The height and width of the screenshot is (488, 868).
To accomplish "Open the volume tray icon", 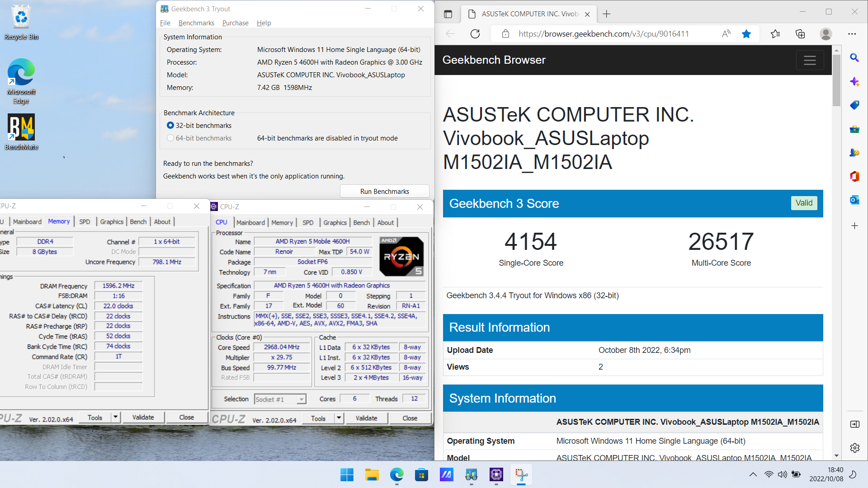I will [782, 474].
